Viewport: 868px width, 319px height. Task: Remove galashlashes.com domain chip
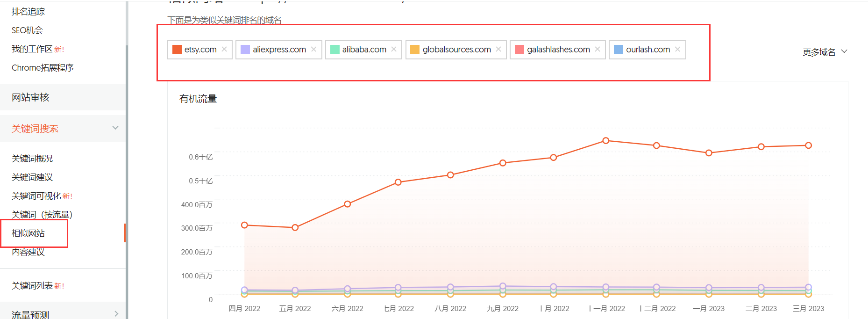tap(598, 49)
